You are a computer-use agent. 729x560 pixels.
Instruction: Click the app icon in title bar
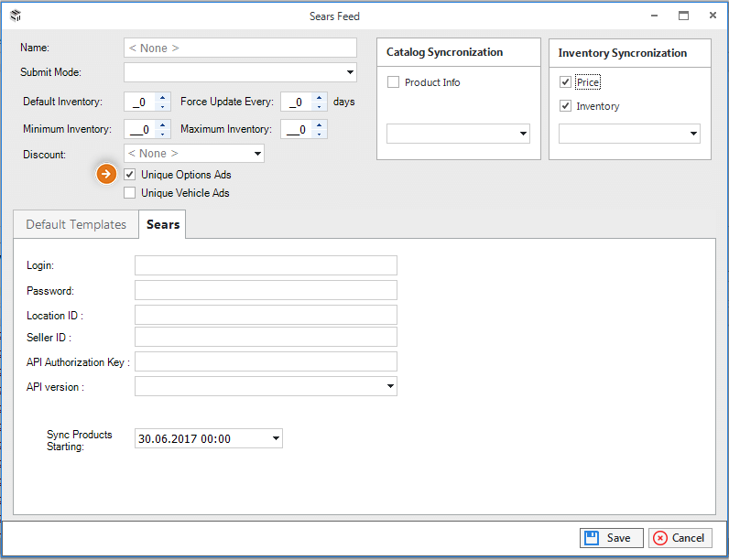[16, 16]
